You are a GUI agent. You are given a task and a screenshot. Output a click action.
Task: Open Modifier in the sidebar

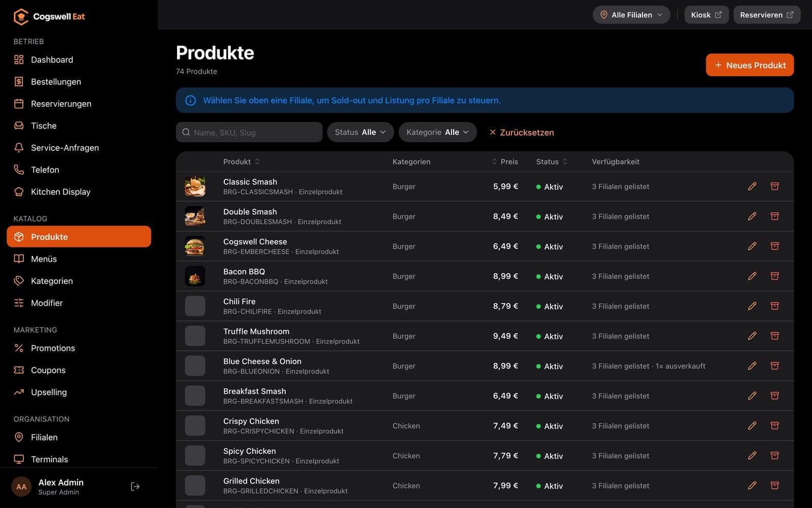pyautogui.click(x=79, y=303)
